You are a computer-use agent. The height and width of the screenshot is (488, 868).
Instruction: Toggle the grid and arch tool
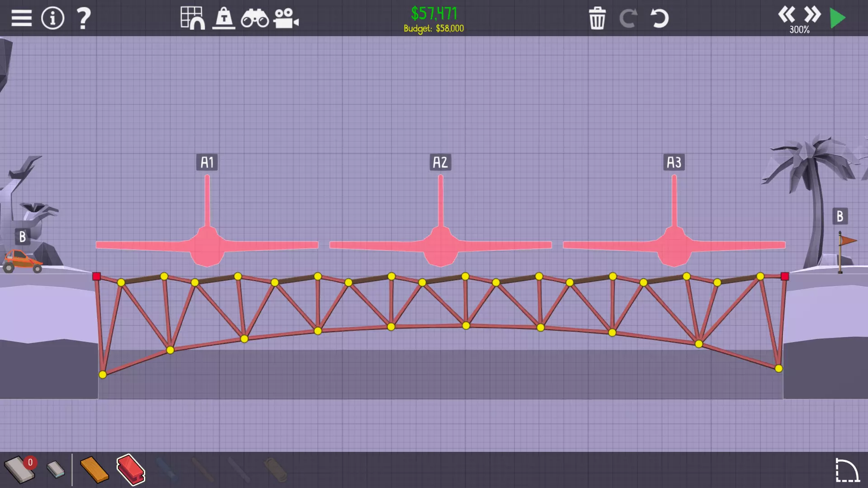193,19
